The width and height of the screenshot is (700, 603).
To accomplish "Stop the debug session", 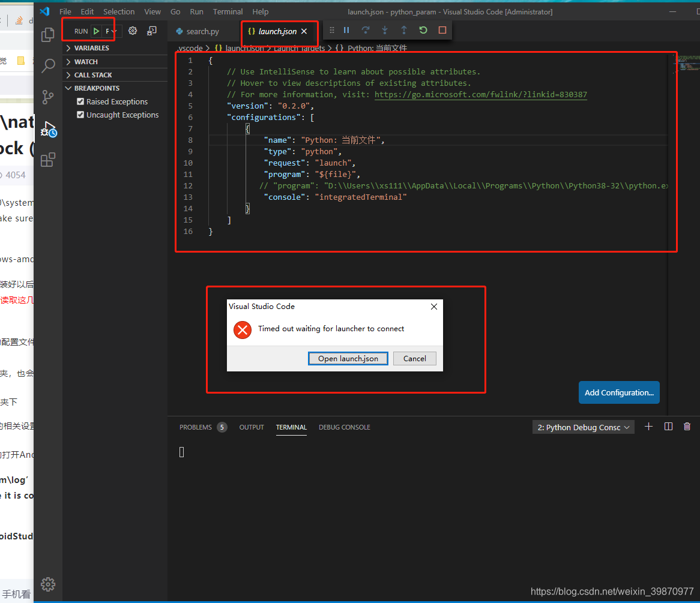I will pyautogui.click(x=442, y=29).
